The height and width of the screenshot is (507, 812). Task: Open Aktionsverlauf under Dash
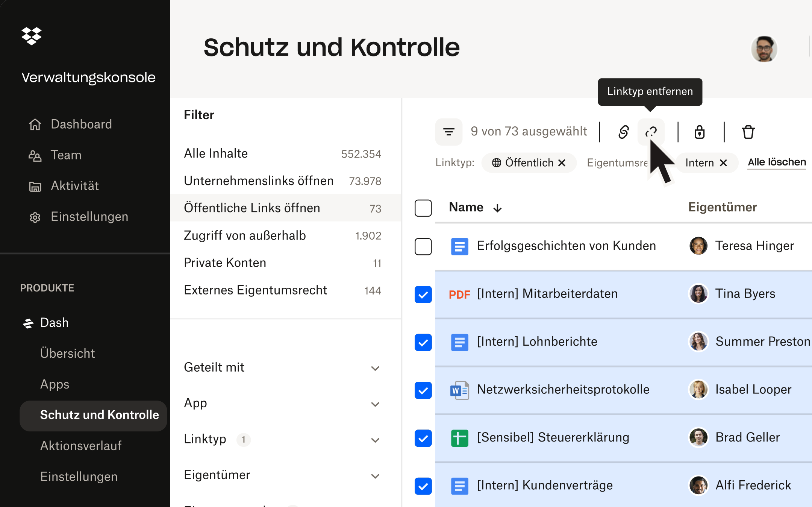81,446
